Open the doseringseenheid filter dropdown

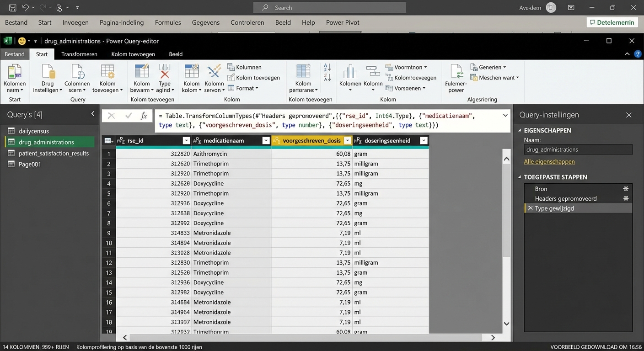pos(423,140)
